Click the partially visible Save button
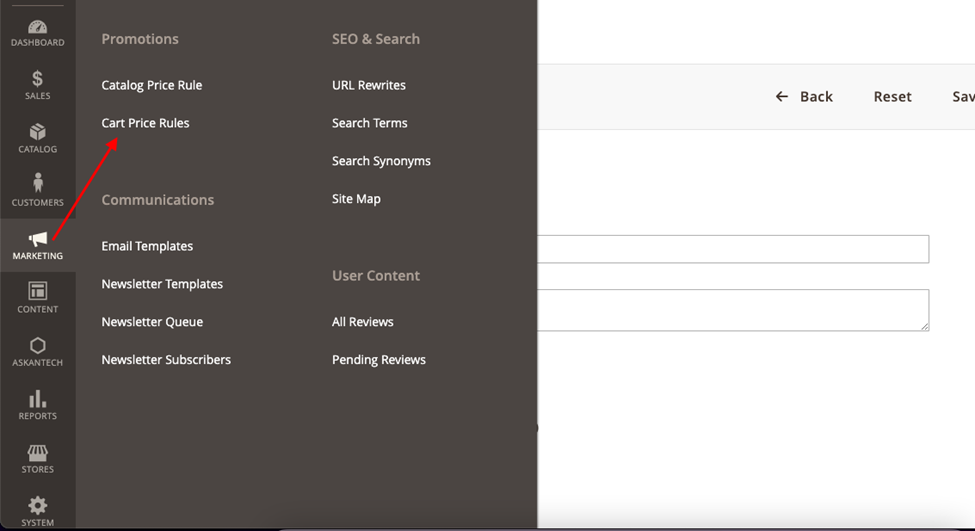Viewport: 975px width, 531px height. [x=963, y=96]
